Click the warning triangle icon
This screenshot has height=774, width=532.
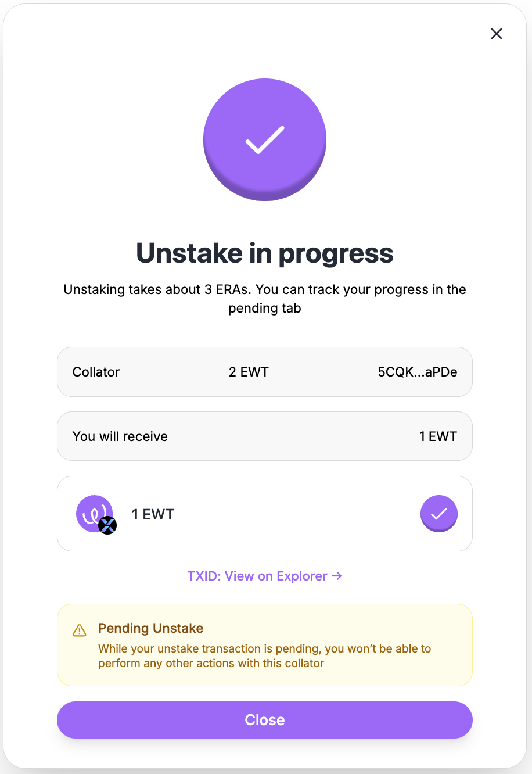click(x=80, y=630)
